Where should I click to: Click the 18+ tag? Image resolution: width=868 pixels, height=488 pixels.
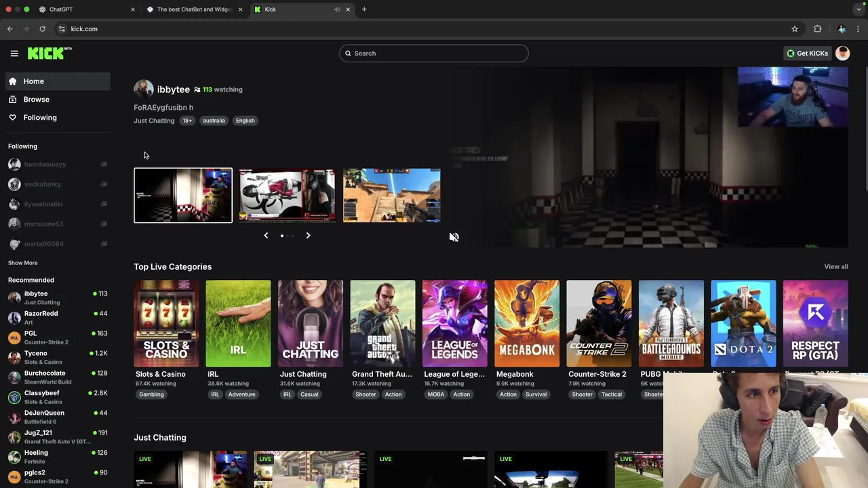(187, 121)
